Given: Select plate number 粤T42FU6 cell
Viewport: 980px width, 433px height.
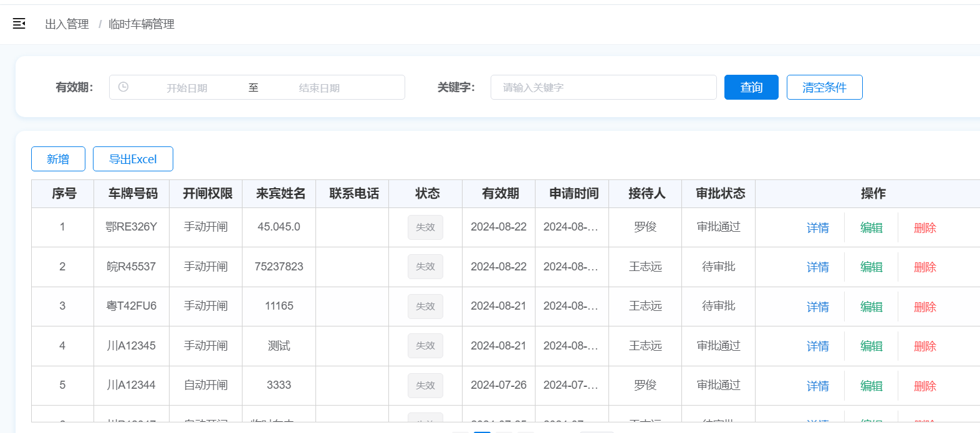Looking at the screenshot, I should [131, 306].
